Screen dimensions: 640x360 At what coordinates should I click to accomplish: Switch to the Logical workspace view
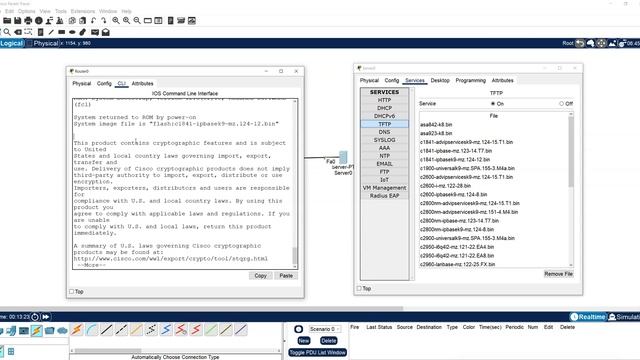12,43
